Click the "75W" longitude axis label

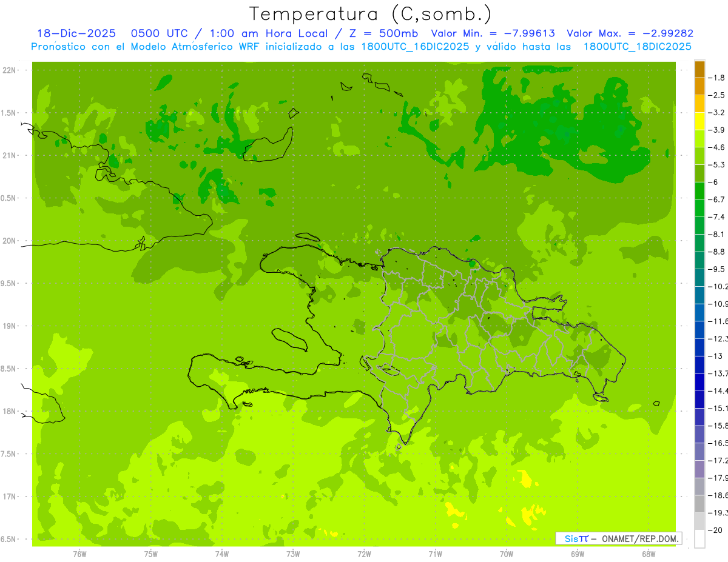click(x=151, y=554)
